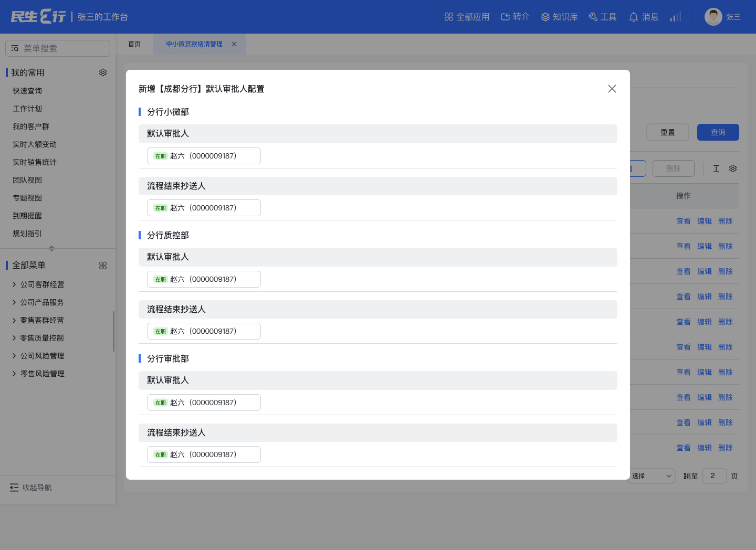756x550 pixels.
Task: Open the 知识库 knowledge base
Action: point(559,17)
